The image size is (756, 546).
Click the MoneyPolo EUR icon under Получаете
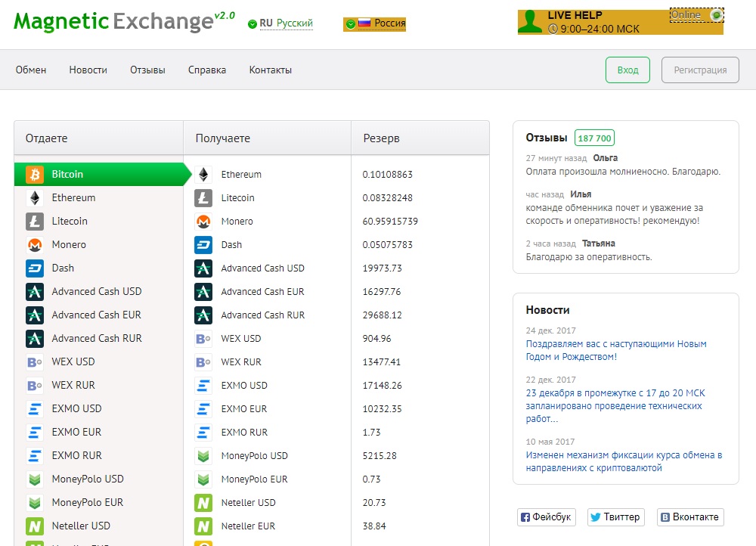(x=203, y=479)
